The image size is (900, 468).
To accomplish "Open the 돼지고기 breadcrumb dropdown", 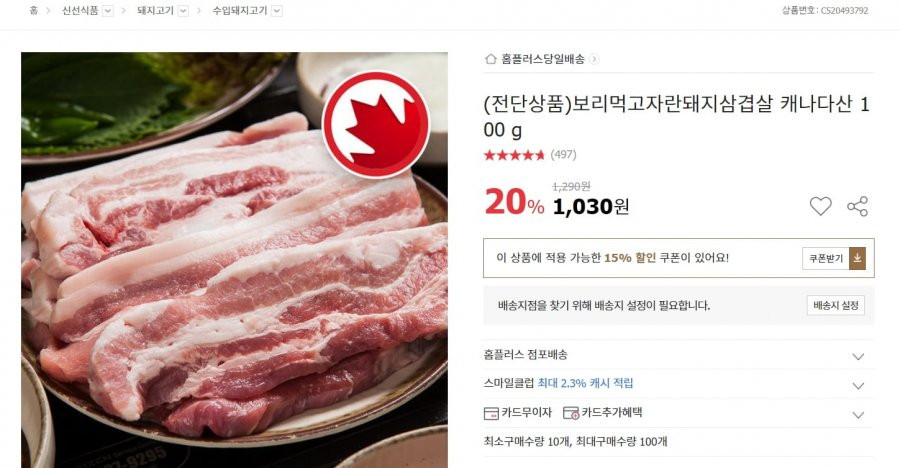I will click(183, 11).
